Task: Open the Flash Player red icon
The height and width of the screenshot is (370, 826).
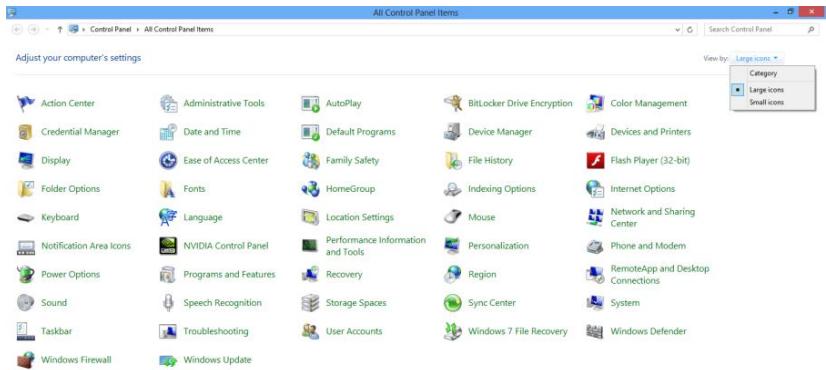Action: coord(595,160)
